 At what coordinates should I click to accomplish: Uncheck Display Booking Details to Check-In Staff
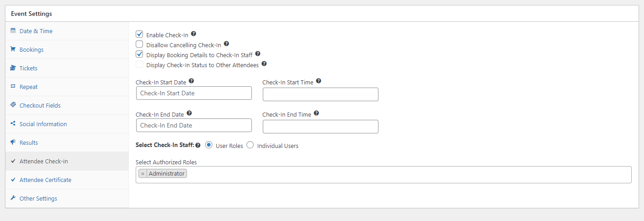[140, 54]
